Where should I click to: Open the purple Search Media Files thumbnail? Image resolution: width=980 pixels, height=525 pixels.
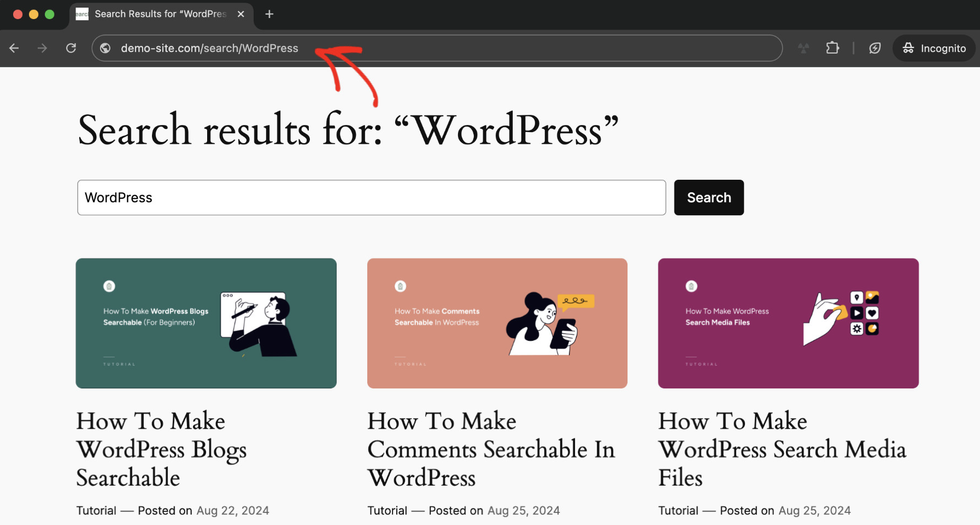coord(788,323)
